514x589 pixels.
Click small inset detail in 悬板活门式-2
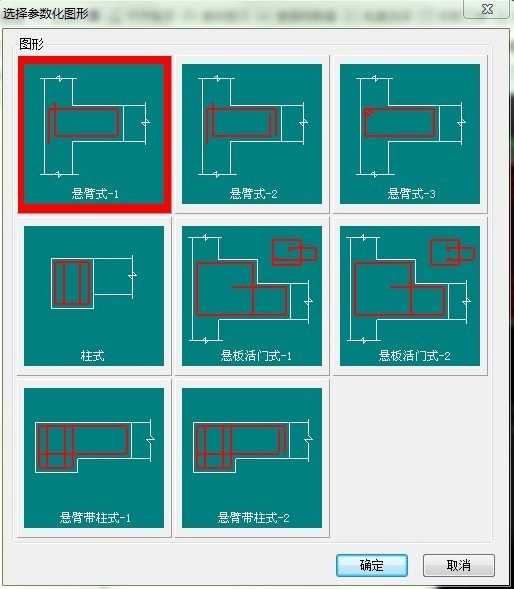(x=453, y=252)
